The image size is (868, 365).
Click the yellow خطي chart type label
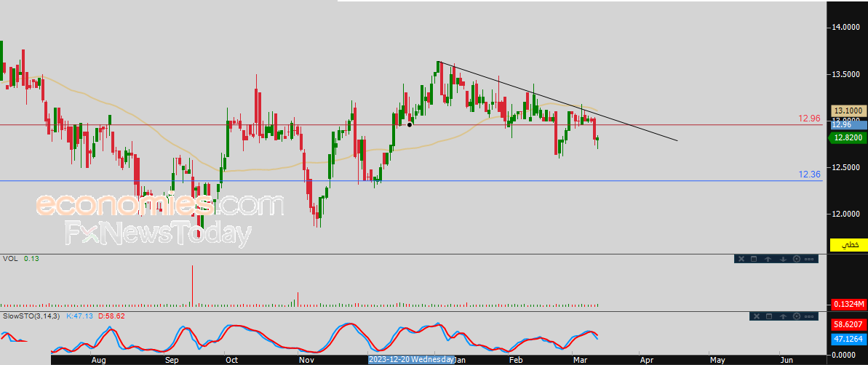(x=851, y=244)
